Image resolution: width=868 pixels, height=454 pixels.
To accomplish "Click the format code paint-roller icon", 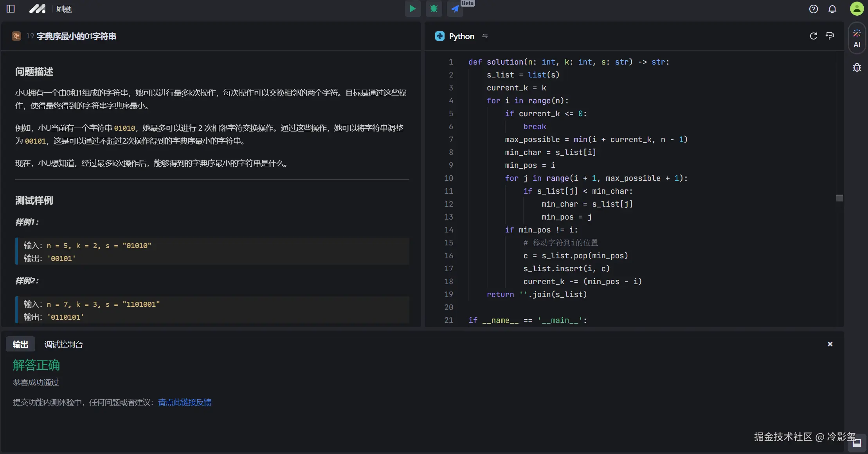I will pyautogui.click(x=830, y=36).
